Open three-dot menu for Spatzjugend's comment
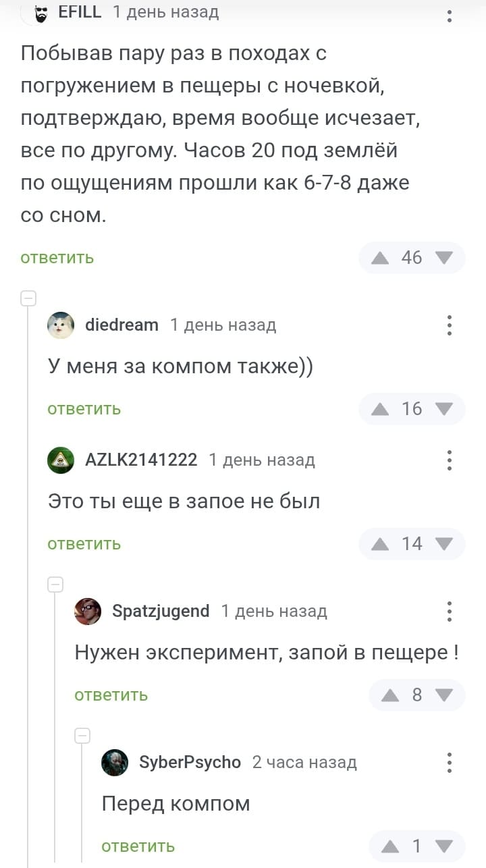486x868 pixels. point(450,612)
